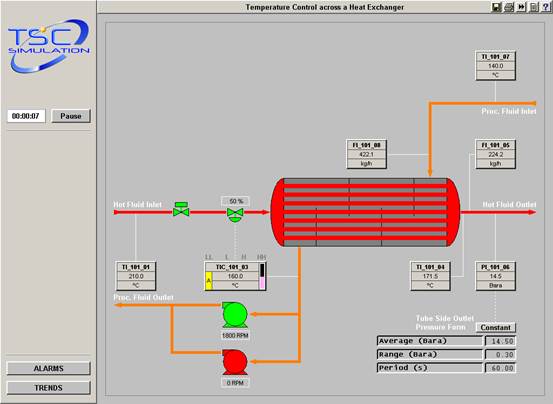Click the Period (s) label
The image size is (553, 404).
(430, 368)
